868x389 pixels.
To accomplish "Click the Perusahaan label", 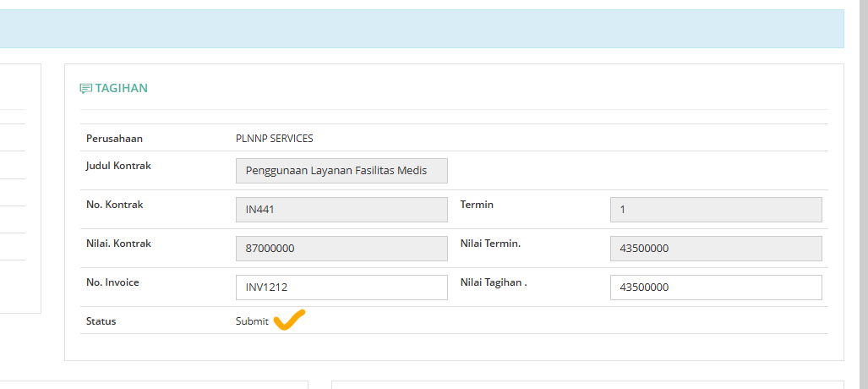I will pos(113,139).
